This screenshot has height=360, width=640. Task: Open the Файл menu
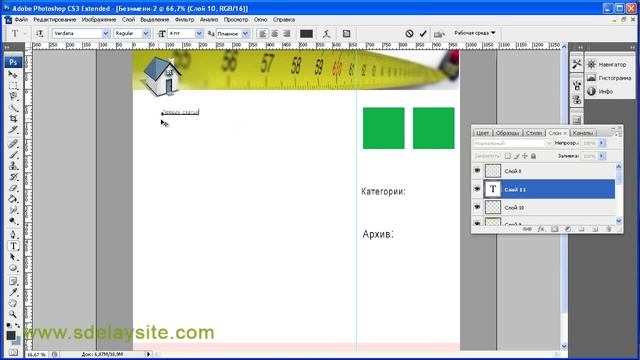pos(21,20)
